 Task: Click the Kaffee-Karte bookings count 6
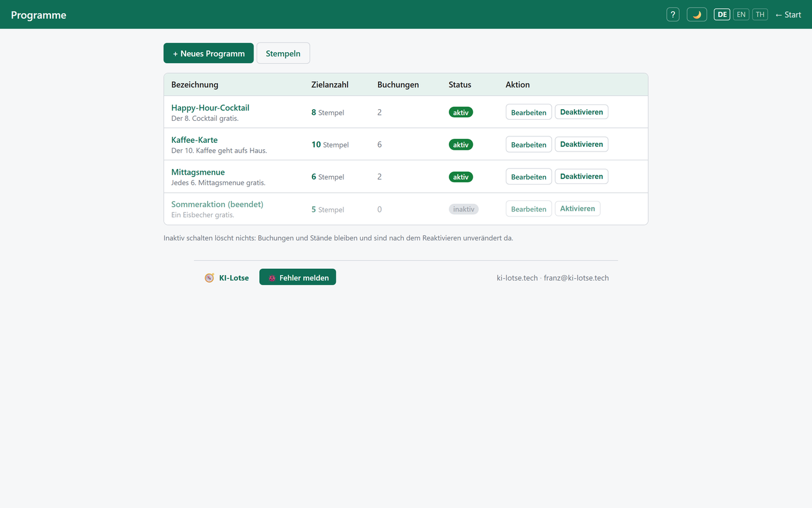click(379, 145)
